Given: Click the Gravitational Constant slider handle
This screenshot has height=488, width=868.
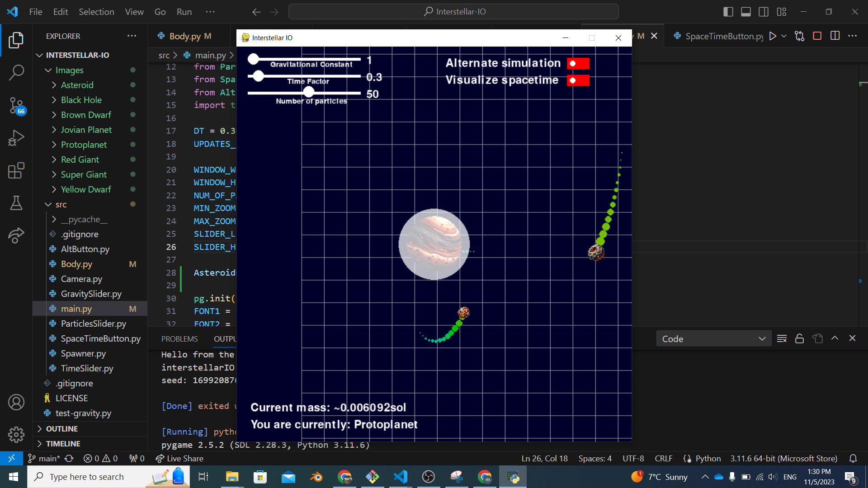Looking at the screenshot, I should click(253, 59).
